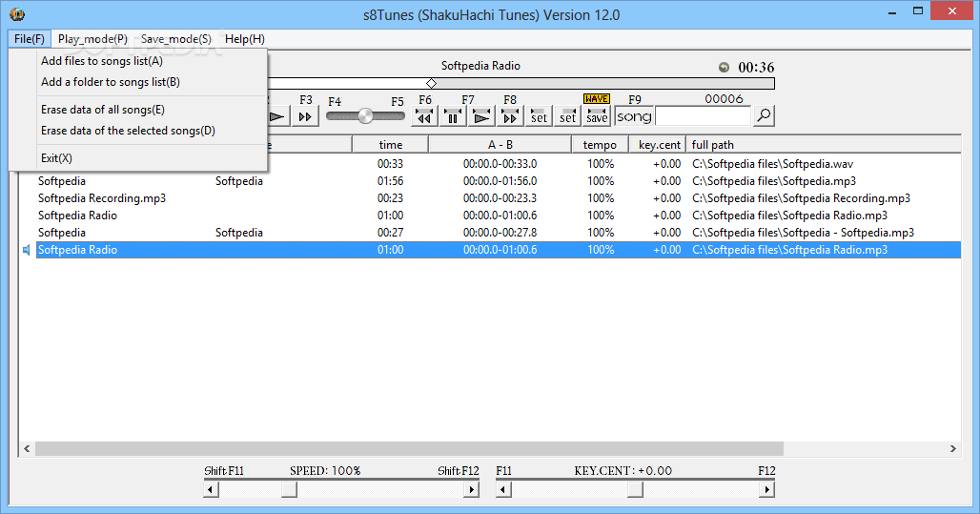This screenshot has width=980, height=514.
Task: Choose Erase data of all songs(E)
Action: (x=103, y=110)
